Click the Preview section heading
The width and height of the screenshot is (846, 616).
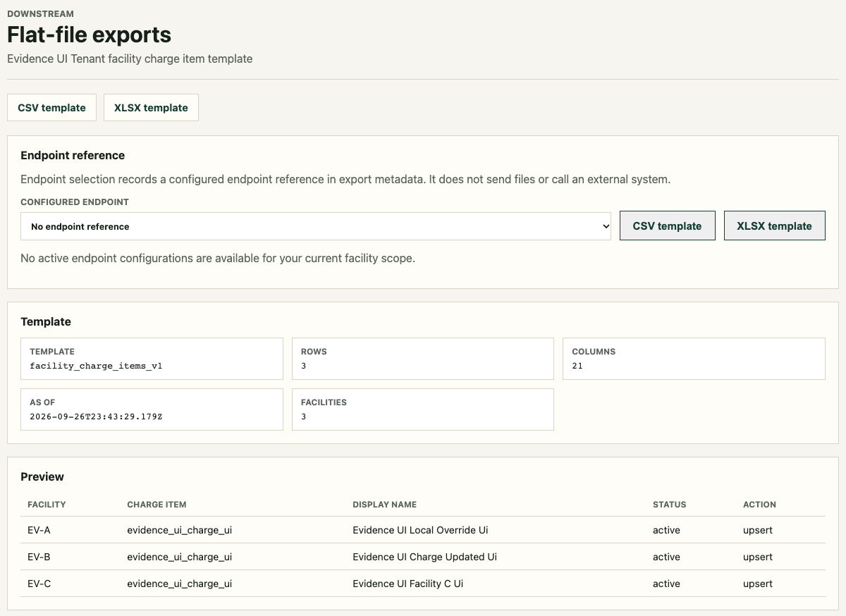click(x=42, y=476)
